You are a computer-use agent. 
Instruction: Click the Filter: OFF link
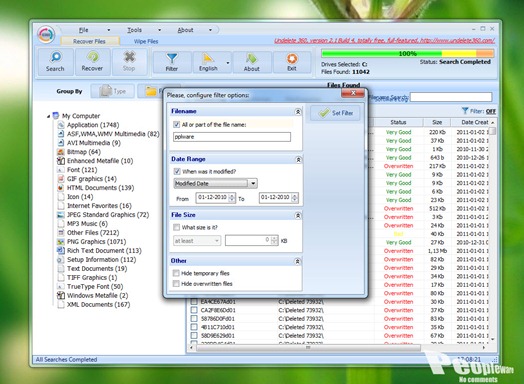[x=491, y=111]
